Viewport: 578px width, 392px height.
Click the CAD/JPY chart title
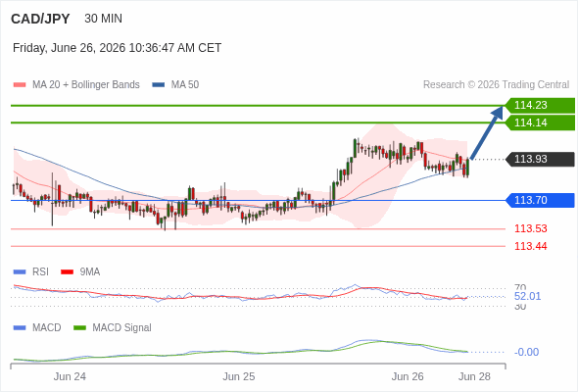[40, 19]
